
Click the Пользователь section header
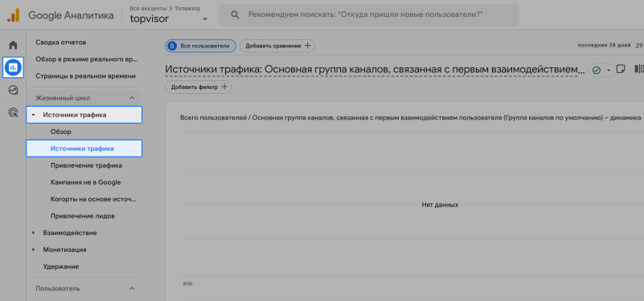[x=84, y=289]
